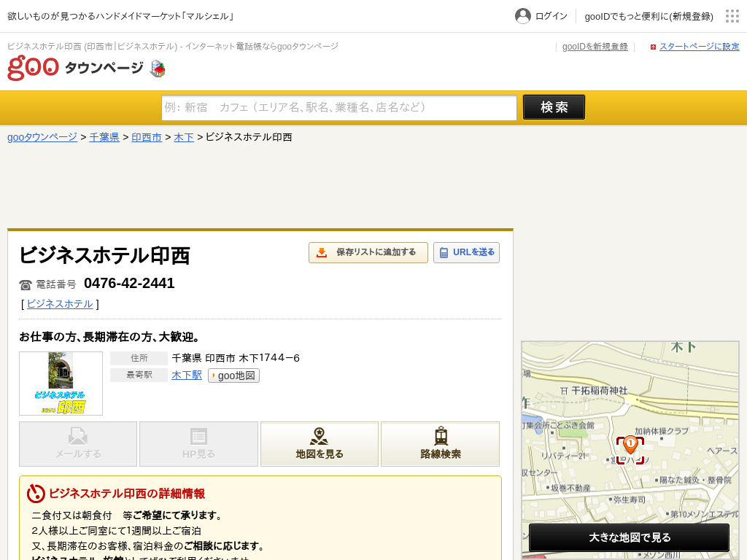Open the マルシェル handmade market banner text

pos(122,16)
